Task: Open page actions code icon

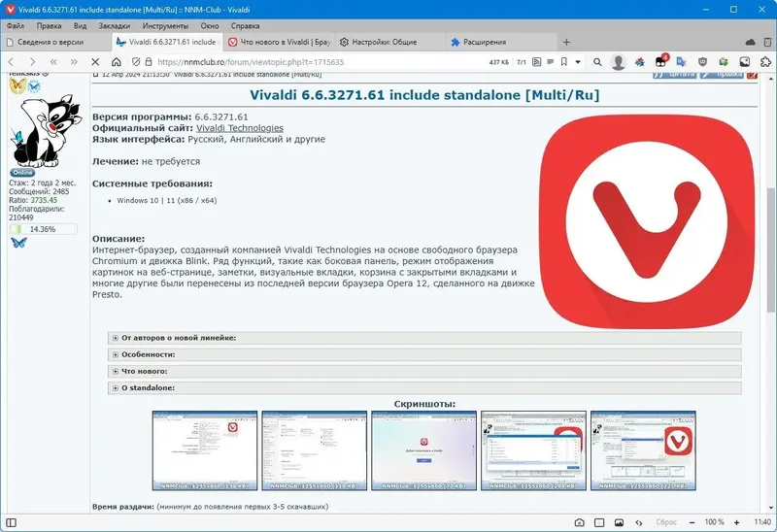Action: point(639,522)
